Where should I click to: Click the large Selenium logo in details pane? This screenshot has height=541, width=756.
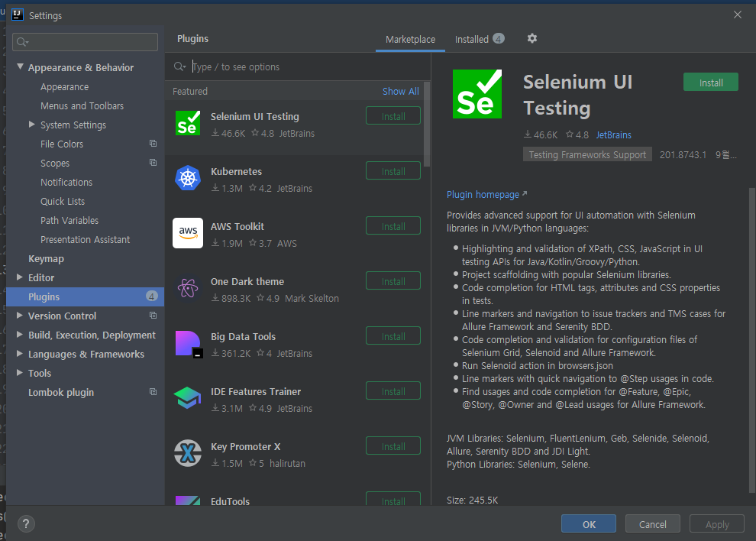pos(477,94)
